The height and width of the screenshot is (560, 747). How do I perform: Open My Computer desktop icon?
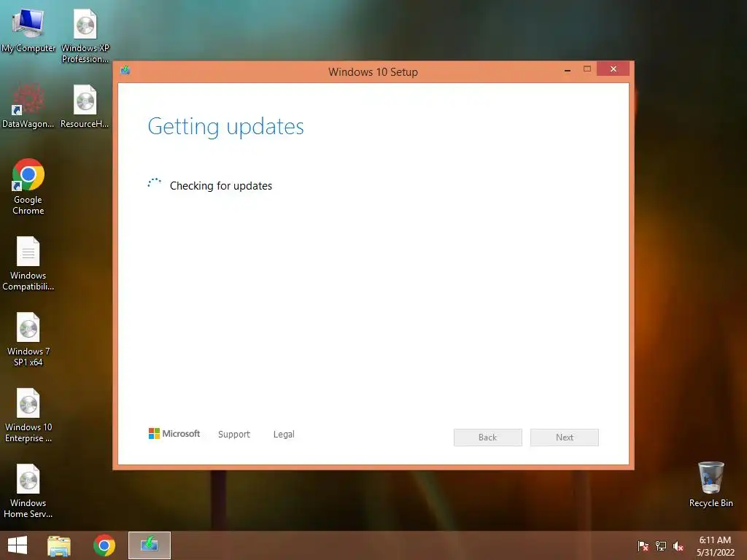pyautogui.click(x=28, y=31)
